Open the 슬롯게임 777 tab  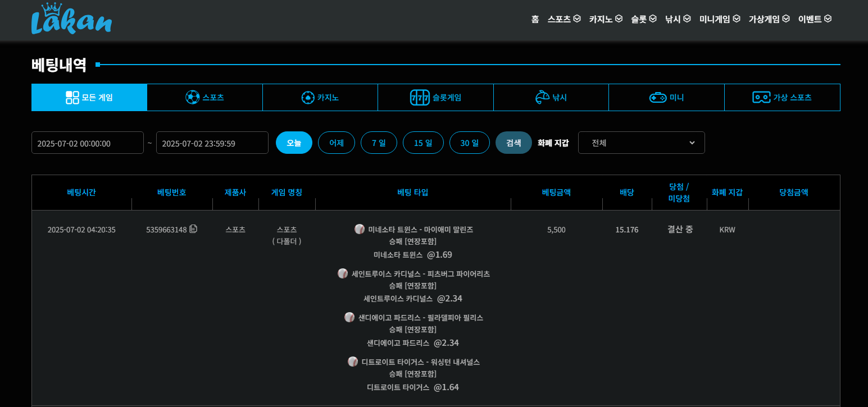(435, 98)
